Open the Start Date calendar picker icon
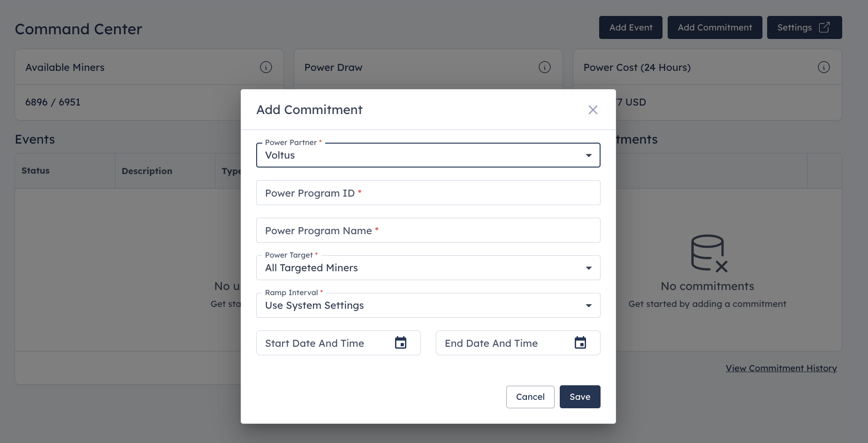Screen dimensions: 868x443 click(x=401, y=343)
